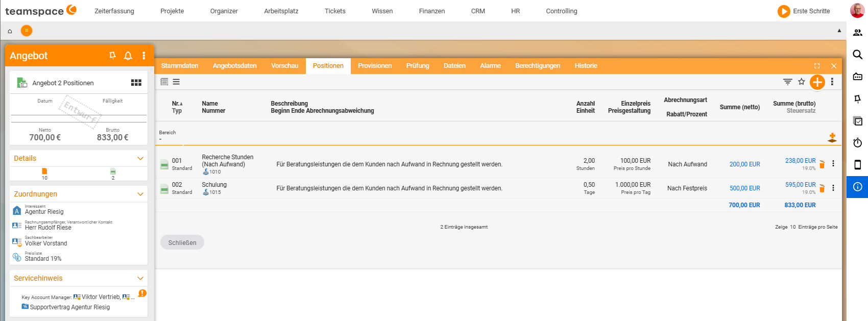Click the Schließen button

coord(182,242)
